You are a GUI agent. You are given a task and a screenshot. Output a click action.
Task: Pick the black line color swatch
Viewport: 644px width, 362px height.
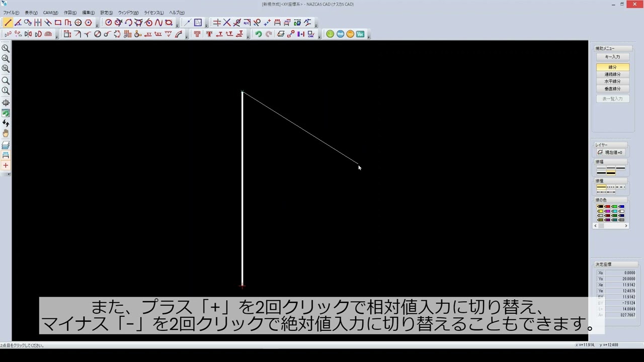600,207
